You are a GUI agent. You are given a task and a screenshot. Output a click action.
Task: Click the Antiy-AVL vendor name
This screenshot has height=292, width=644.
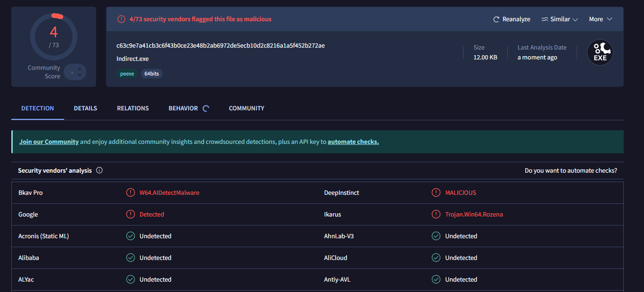pyautogui.click(x=337, y=279)
